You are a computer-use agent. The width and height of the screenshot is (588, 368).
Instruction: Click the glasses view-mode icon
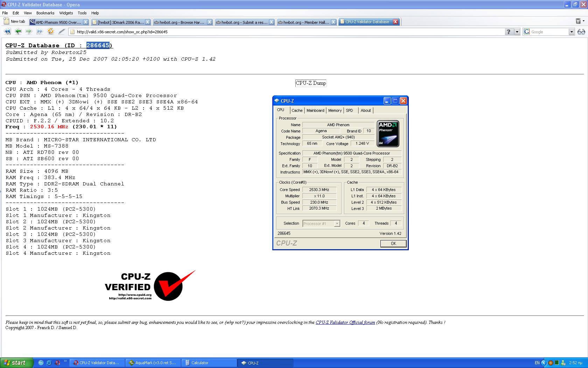[581, 32]
